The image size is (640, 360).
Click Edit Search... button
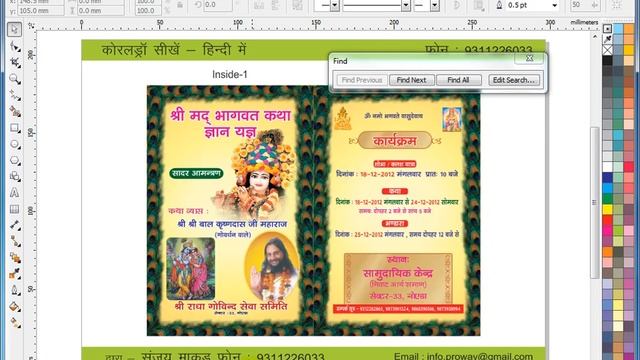click(x=513, y=80)
